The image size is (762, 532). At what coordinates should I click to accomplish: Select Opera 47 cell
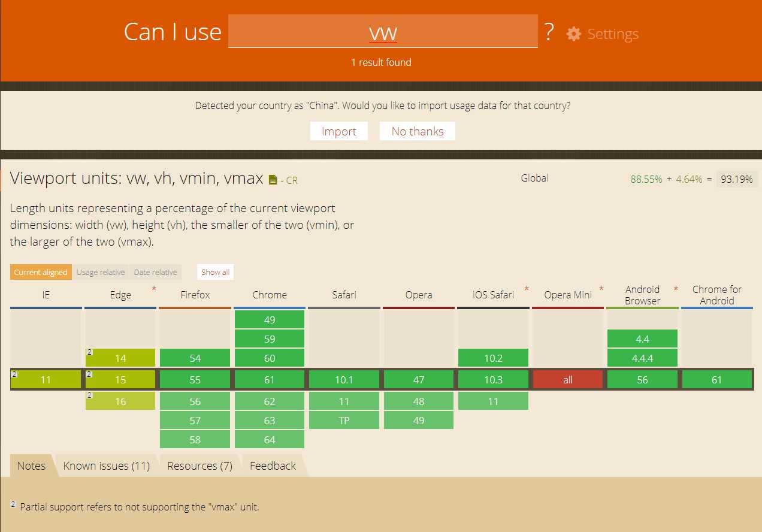419,380
